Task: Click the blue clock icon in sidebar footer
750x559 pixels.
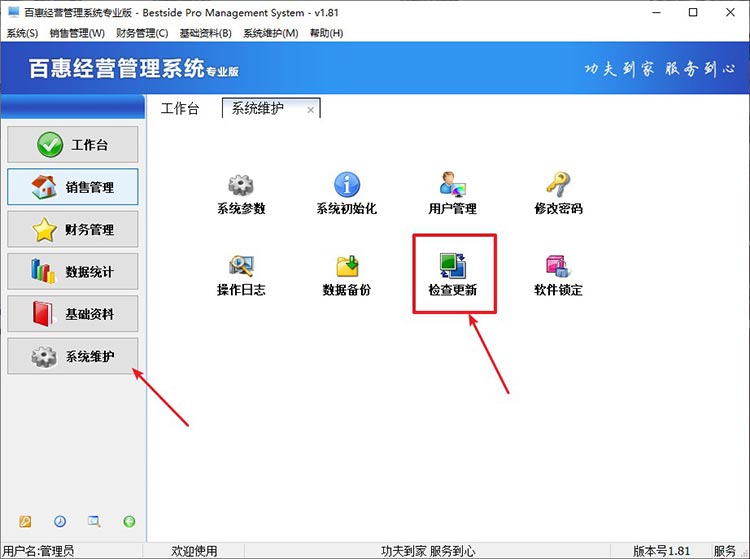Action: pyautogui.click(x=60, y=521)
